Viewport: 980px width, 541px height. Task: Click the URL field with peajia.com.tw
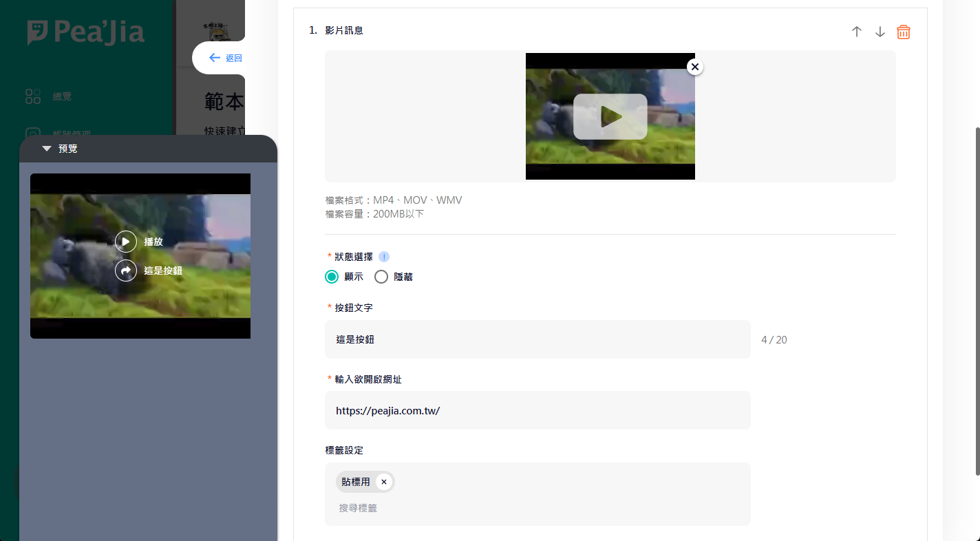click(537, 410)
